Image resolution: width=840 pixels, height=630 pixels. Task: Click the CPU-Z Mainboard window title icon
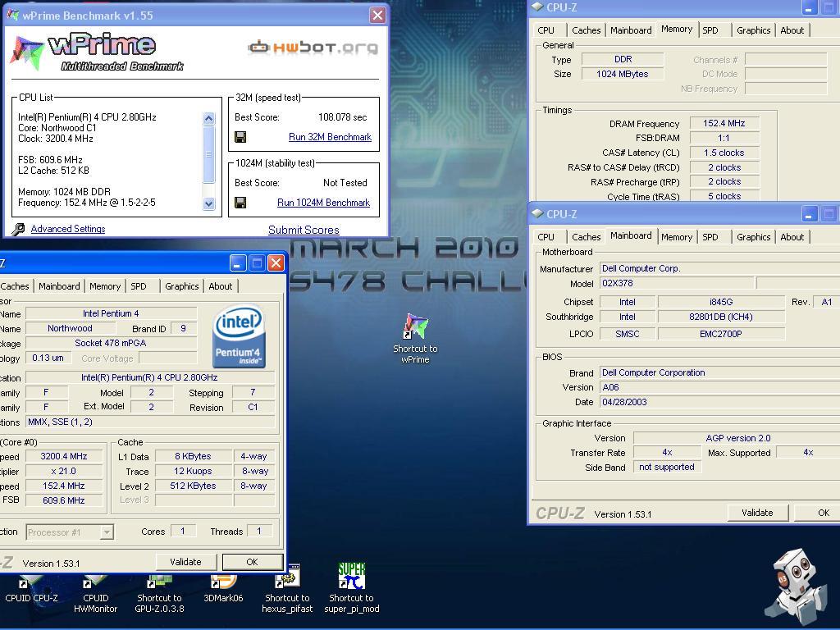coord(536,214)
